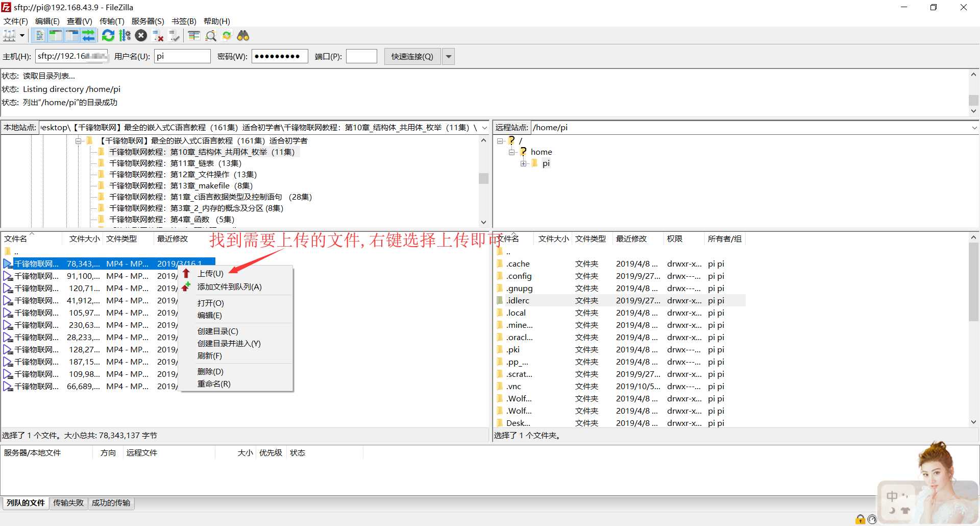Click folder icon beside .config

(x=500, y=276)
